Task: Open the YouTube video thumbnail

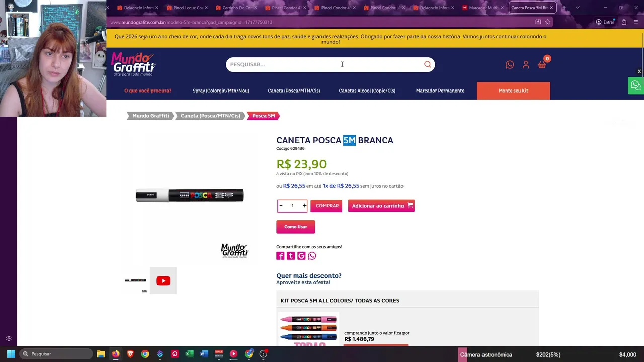Action: point(163,281)
